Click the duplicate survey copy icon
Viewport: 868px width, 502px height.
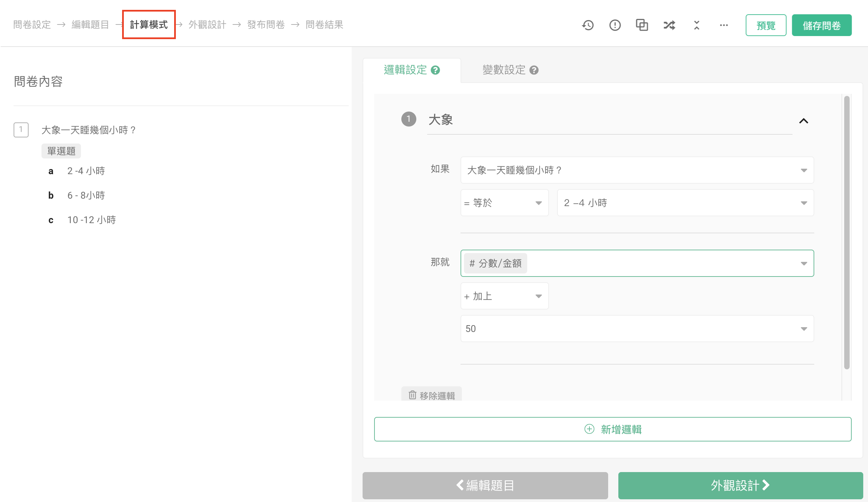642,25
